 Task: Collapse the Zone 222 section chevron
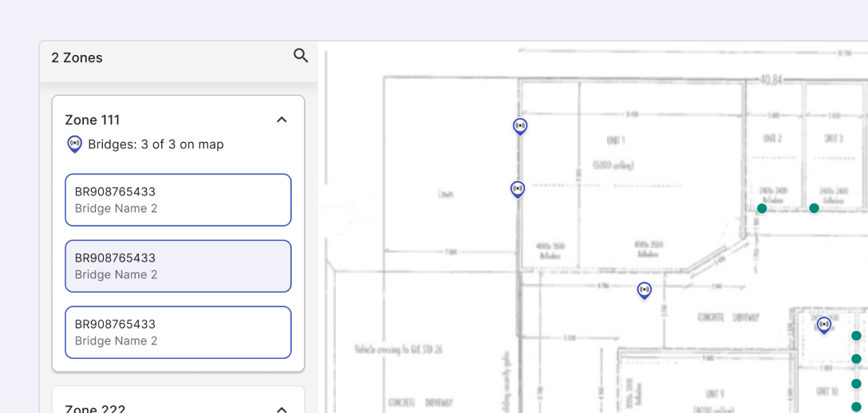tap(282, 409)
